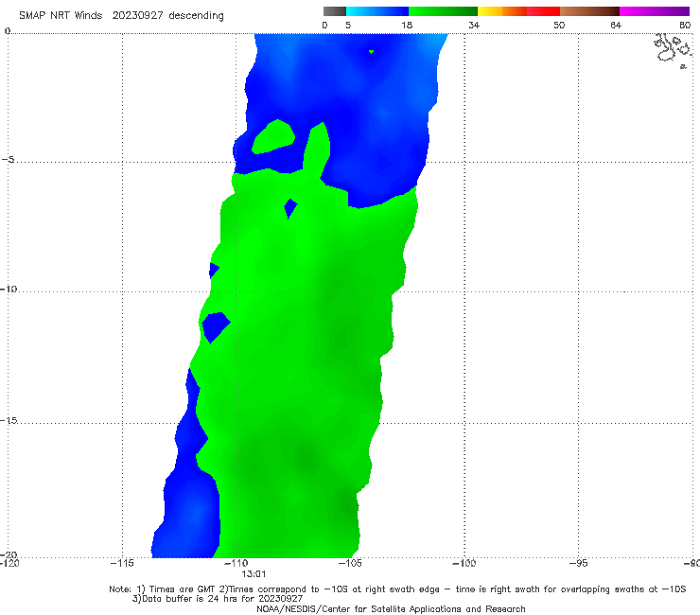Viewport: 700px width, 615px height.
Task: Click the longitude label '-95'
Action: [579, 563]
